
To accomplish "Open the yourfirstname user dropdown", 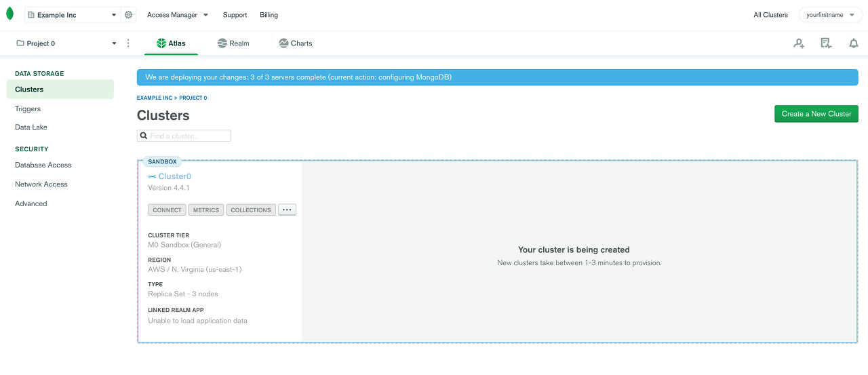I will pos(831,15).
